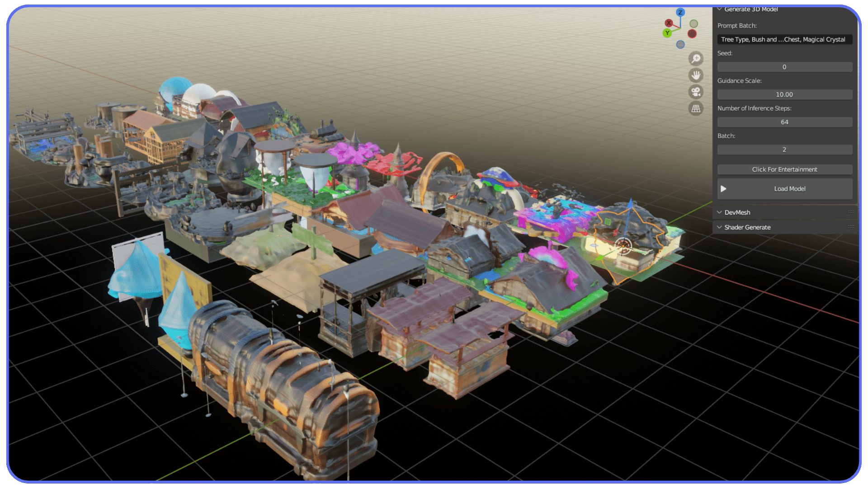Image resolution: width=868 pixels, height=488 pixels.
Task: Select the Zoom tool in the viewport
Action: click(x=696, y=58)
